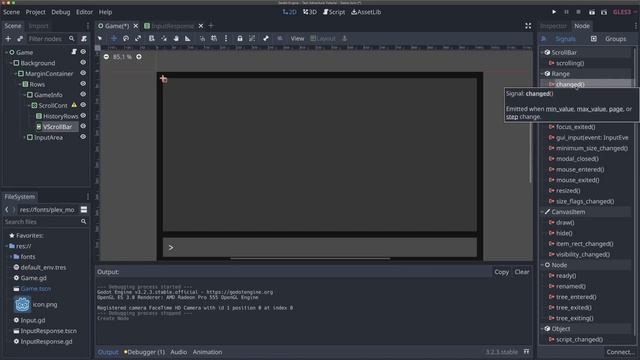Open the script attached to Game
This screenshot has width=640, height=360.
coord(74,52)
